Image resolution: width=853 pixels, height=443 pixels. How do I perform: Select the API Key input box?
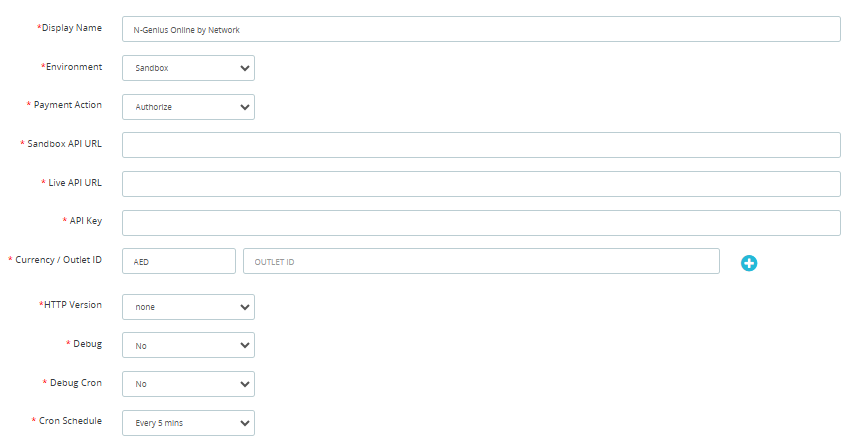(481, 223)
